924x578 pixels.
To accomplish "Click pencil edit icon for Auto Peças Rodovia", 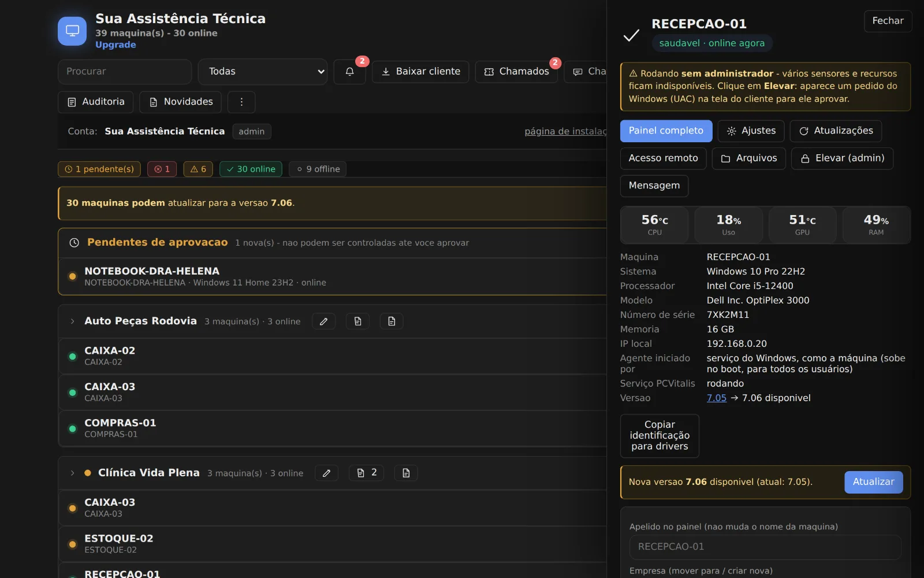I will point(323,321).
